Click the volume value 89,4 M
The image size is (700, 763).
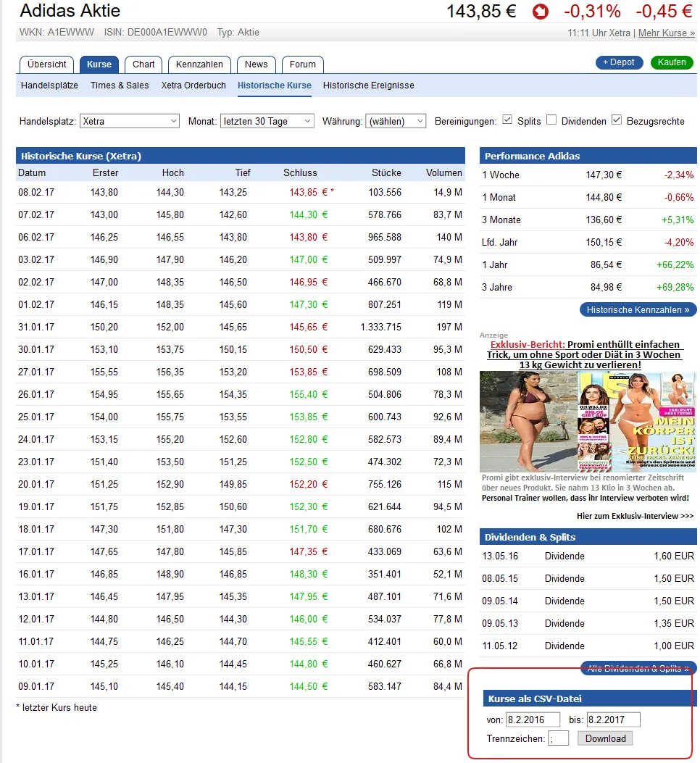(x=447, y=439)
